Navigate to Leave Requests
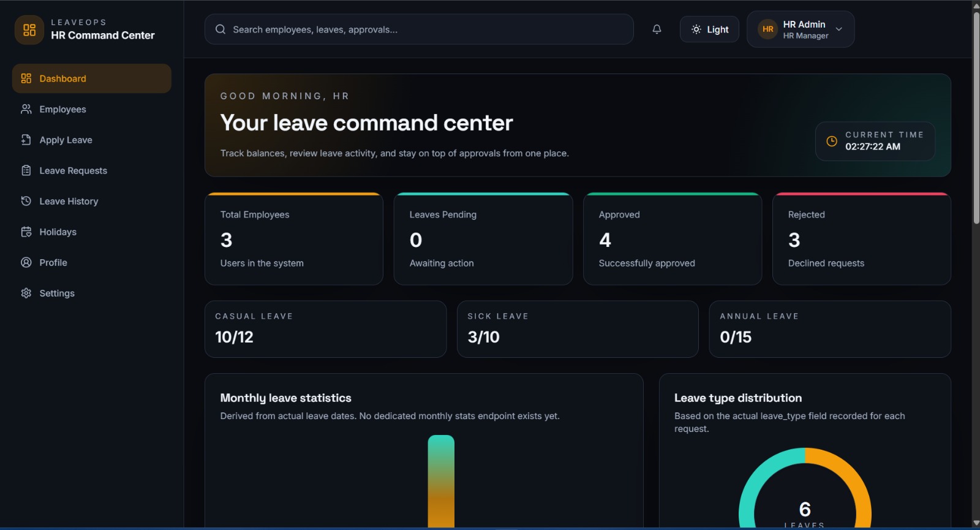 click(91, 170)
